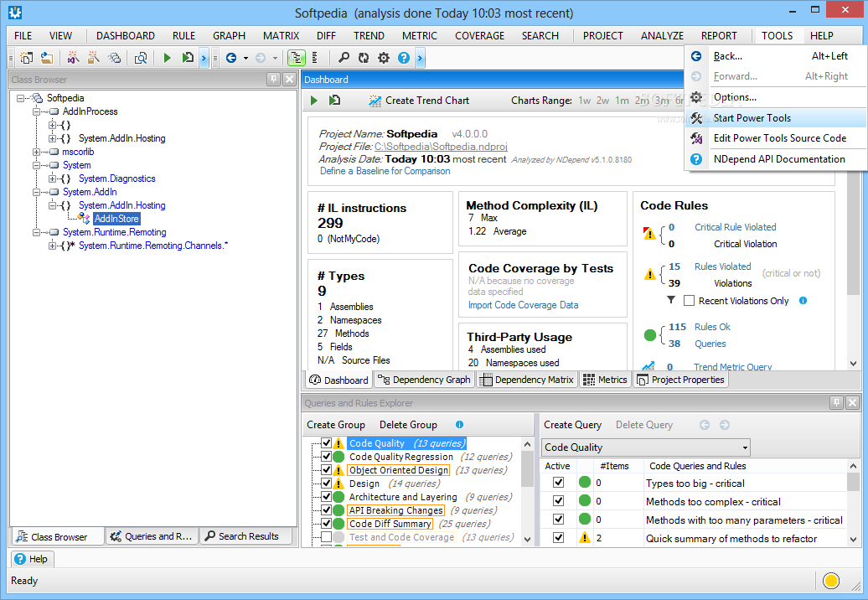This screenshot has width=868, height=600.
Task: Click the green Run Analysis toolbar icon
Action: tap(168, 58)
